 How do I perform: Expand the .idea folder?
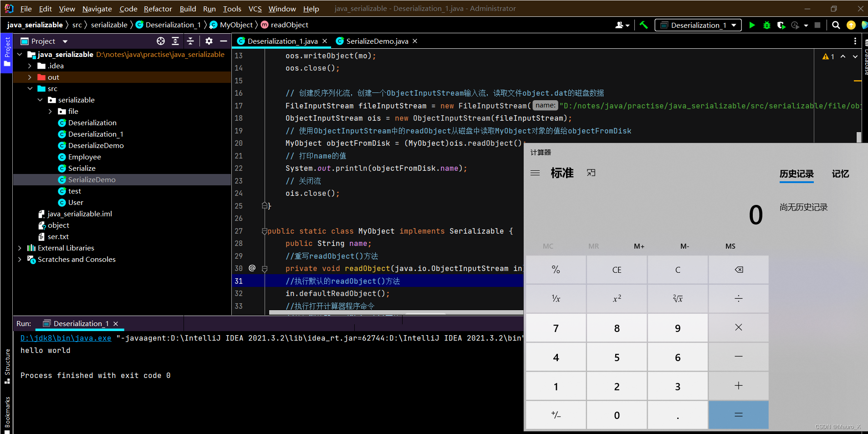point(30,66)
